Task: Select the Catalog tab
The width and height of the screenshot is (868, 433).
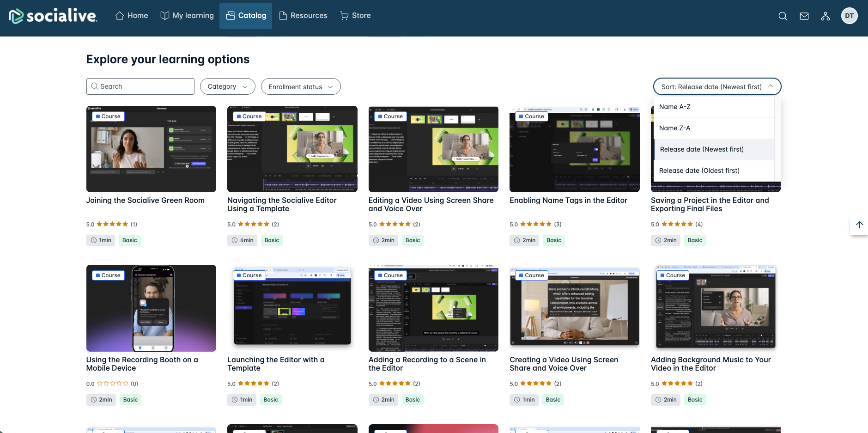Action: (246, 16)
